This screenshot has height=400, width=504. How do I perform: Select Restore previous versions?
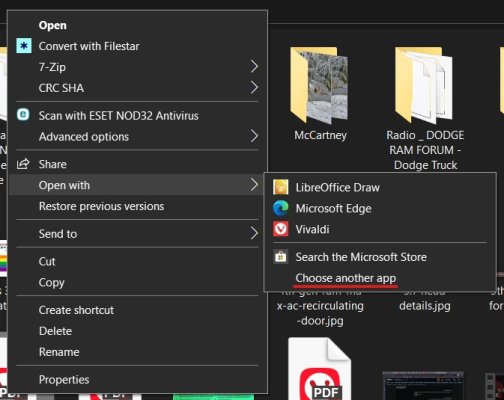click(137, 206)
